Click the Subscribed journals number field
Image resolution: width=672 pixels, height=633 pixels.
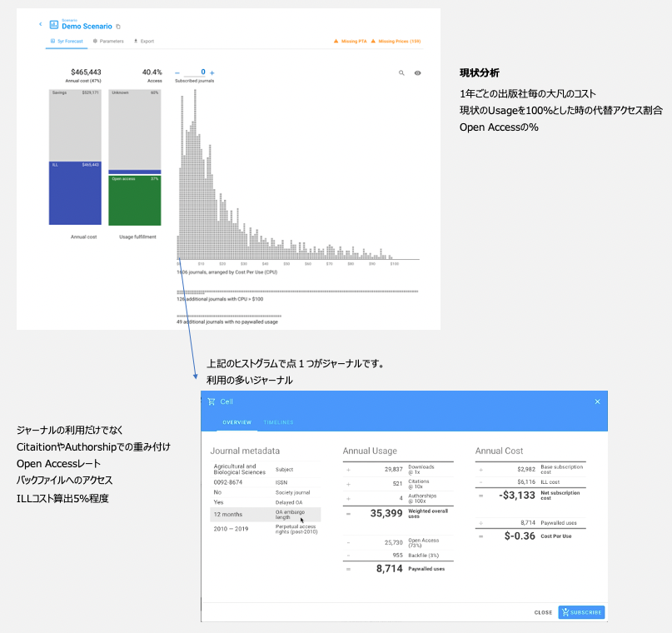pyautogui.click(x=195, y=72)
